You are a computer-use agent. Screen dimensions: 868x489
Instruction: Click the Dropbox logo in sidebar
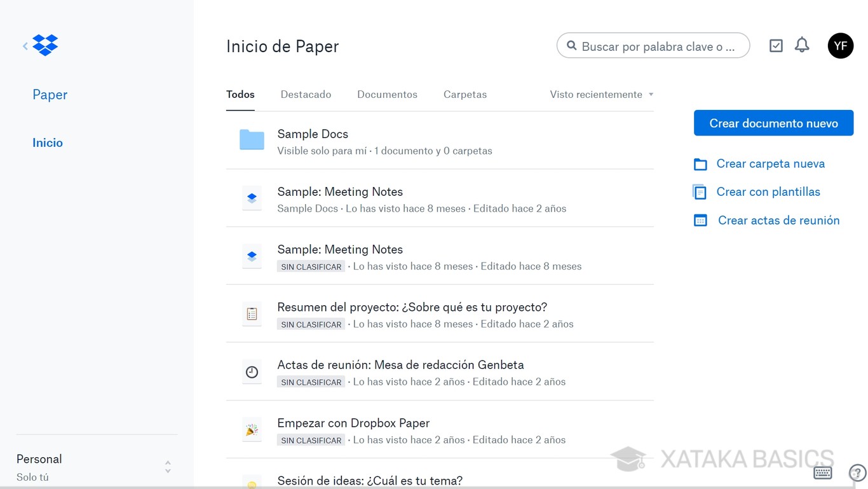44,45
